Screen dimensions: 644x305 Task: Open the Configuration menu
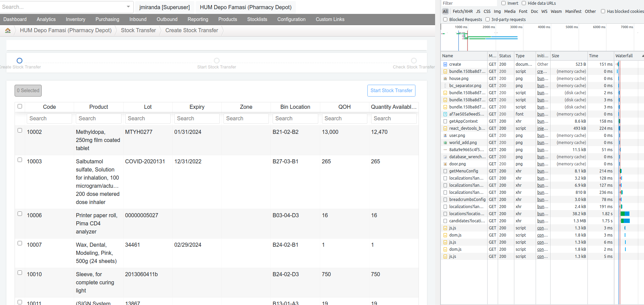pos(291,19)
